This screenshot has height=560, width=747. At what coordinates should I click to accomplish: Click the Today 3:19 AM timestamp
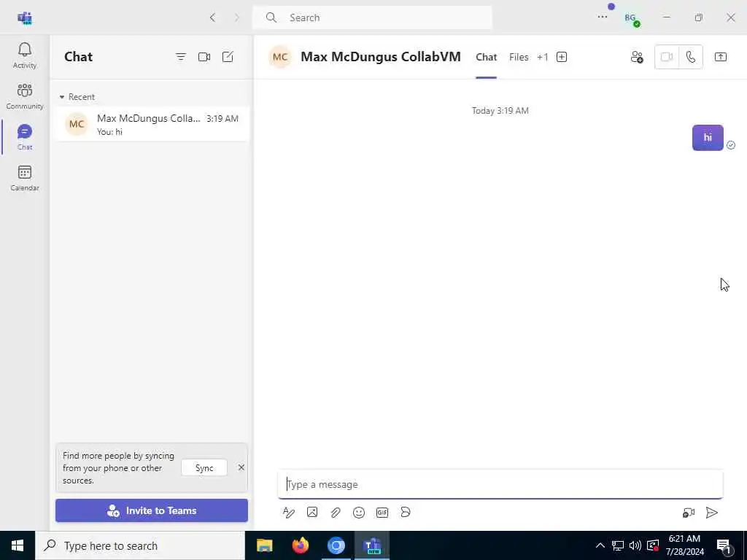click(500, 111)
